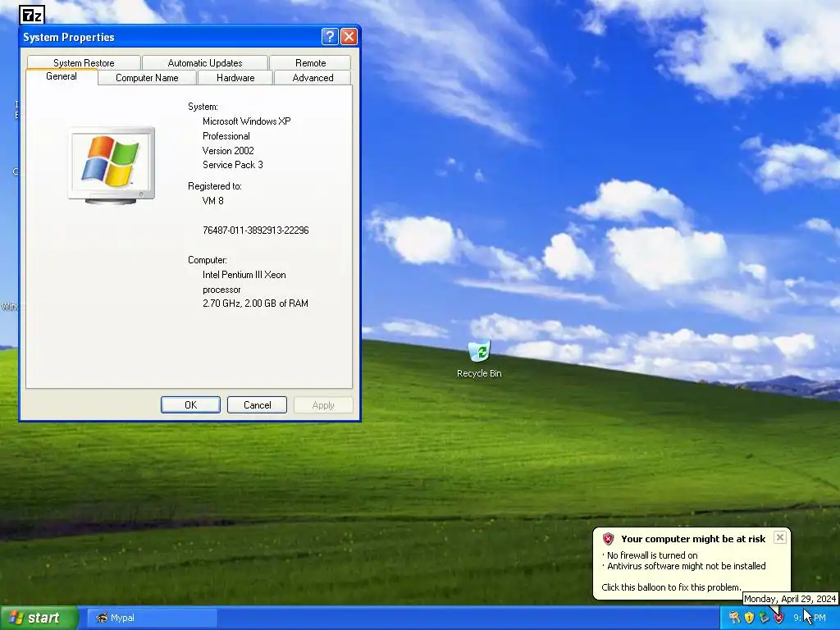
Task: Click the shield icon inside the risk balloon
Action: coord(608,539)
